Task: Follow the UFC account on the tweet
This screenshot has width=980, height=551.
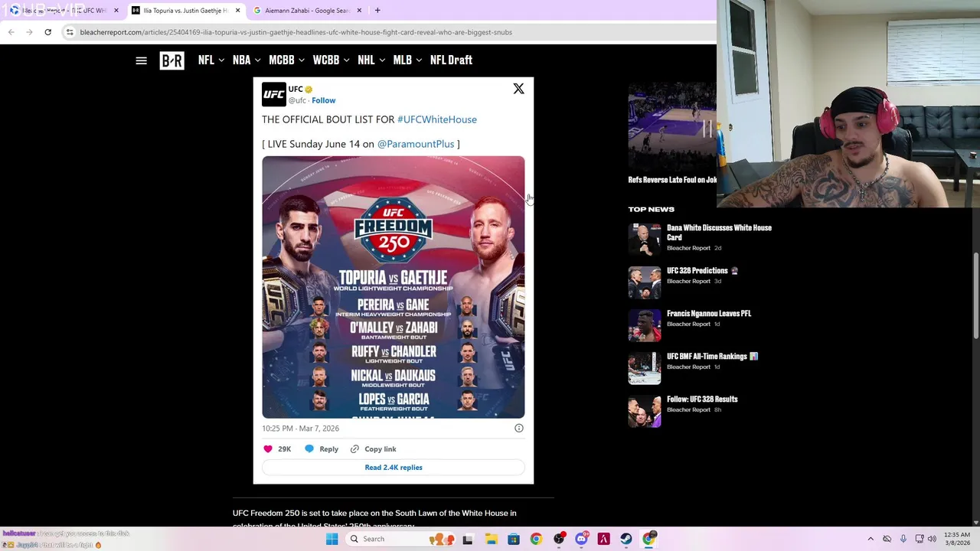Action: [323, 100]
